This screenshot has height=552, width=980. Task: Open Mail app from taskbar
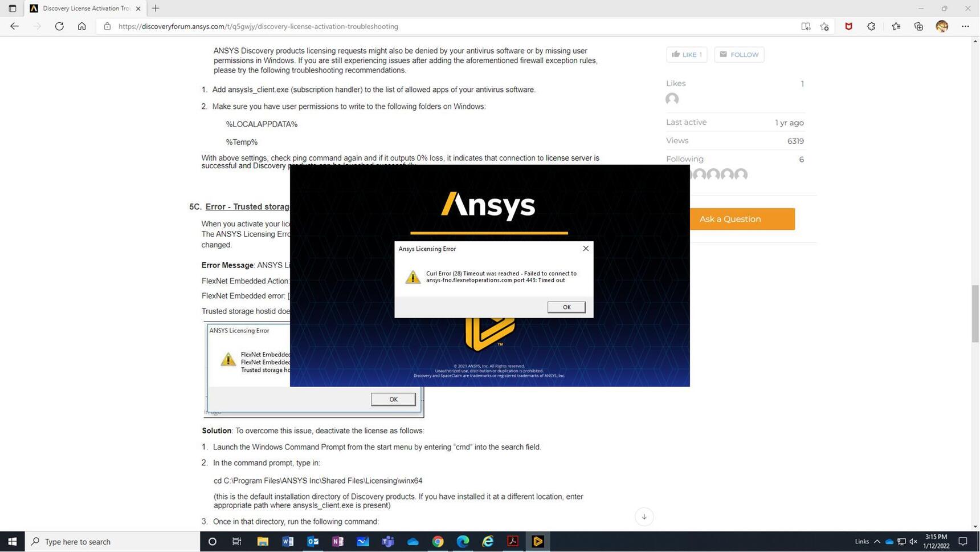363,542
